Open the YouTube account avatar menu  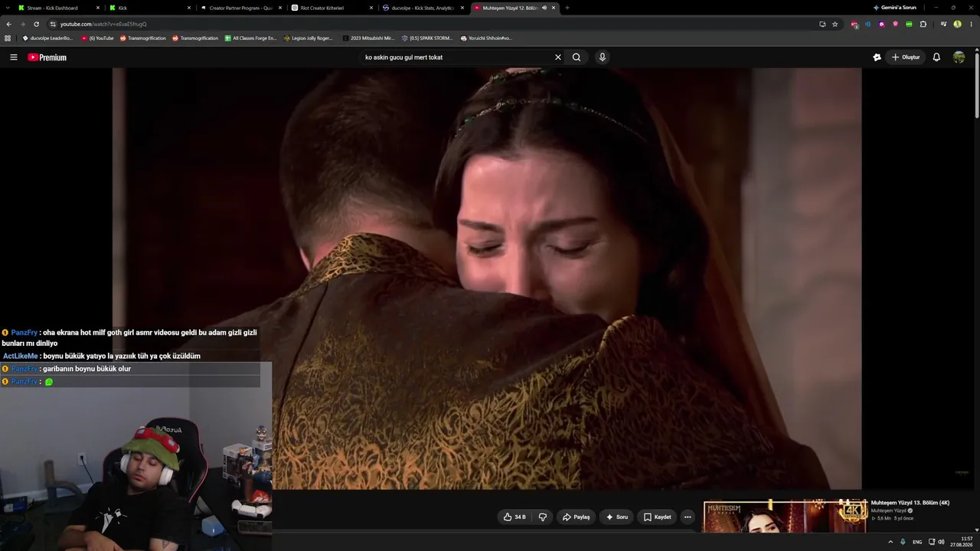coord(959,57)
